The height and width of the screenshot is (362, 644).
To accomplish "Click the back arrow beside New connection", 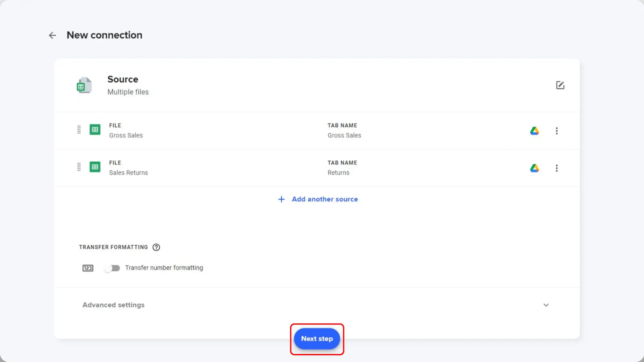I will click(x=52, y=35).
